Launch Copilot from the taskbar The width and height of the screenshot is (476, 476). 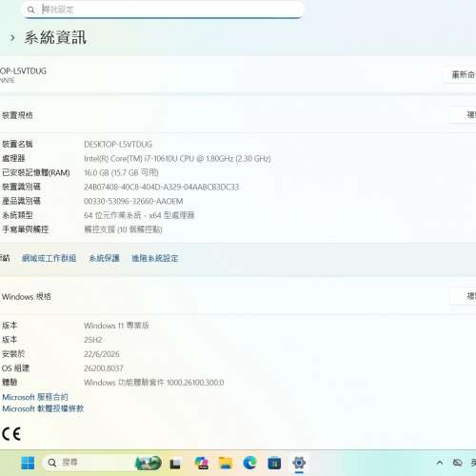point(201,464)
